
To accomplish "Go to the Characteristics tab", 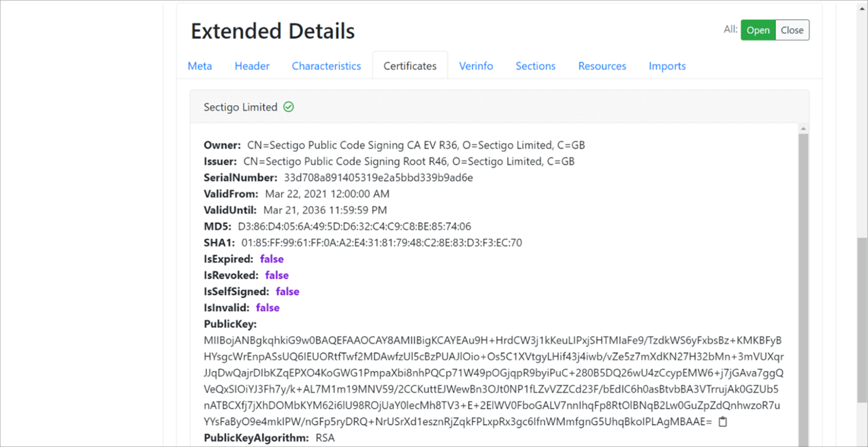I will [326, 66].
